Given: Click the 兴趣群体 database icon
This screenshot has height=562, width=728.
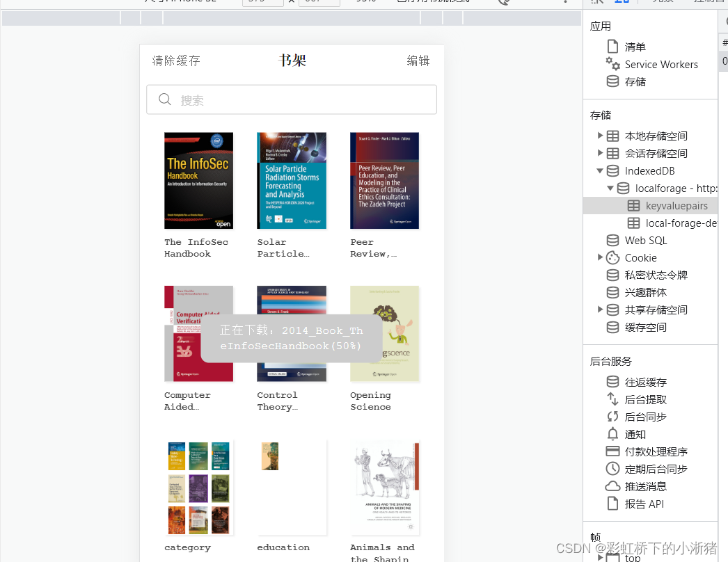Looking at the screenshot, I should click(612, 292).
